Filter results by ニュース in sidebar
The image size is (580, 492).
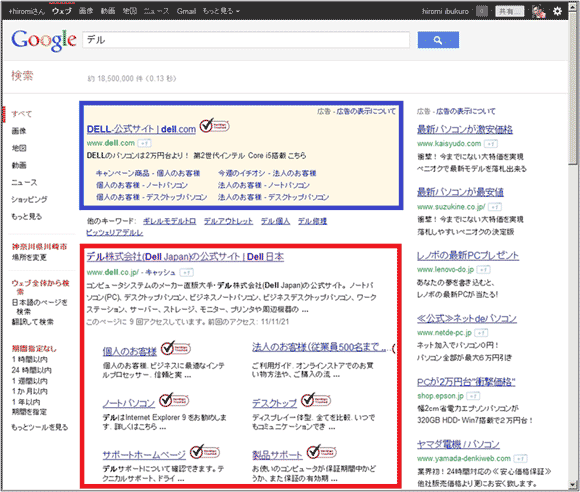pyautogui.click(x=24, y=182)
